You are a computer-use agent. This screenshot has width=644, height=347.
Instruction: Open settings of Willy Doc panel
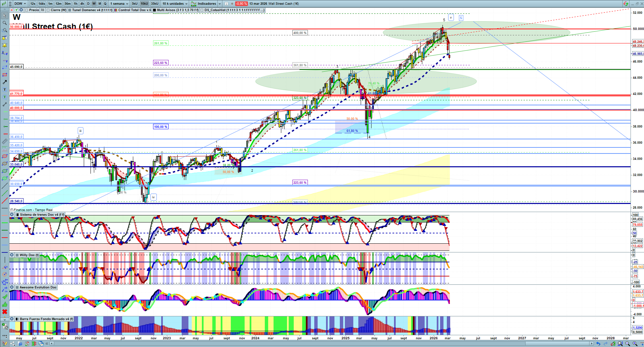tap(12, 255)
